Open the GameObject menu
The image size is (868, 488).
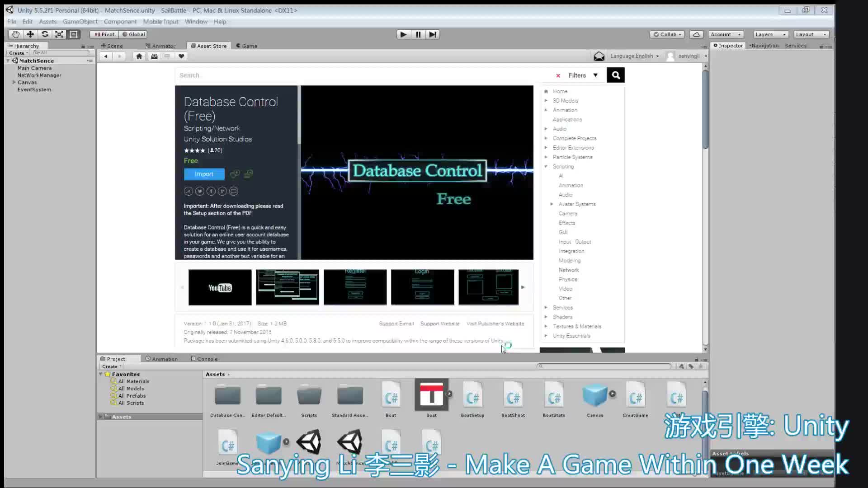click(x=80, y=22)
